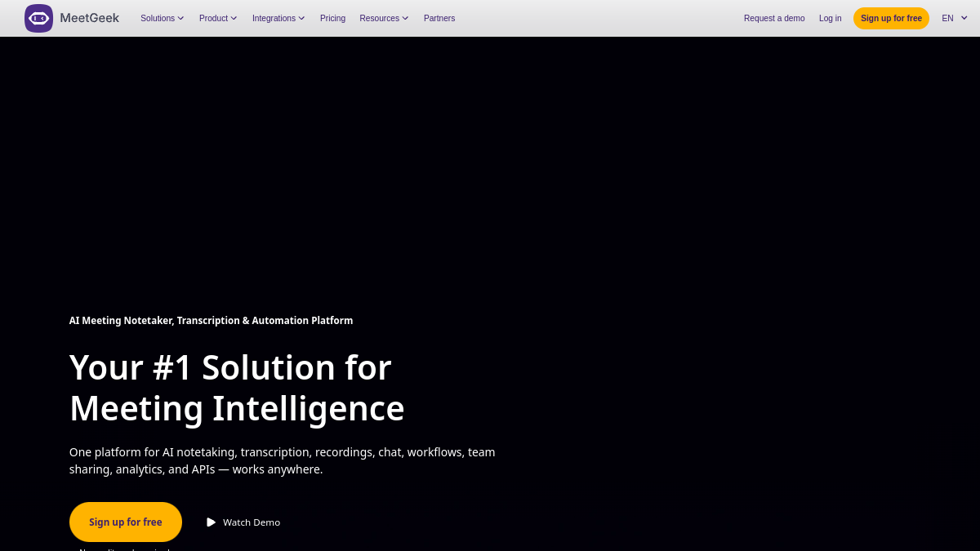Click the Log in link
980x551 pixels.
click(x=830, y=18)
